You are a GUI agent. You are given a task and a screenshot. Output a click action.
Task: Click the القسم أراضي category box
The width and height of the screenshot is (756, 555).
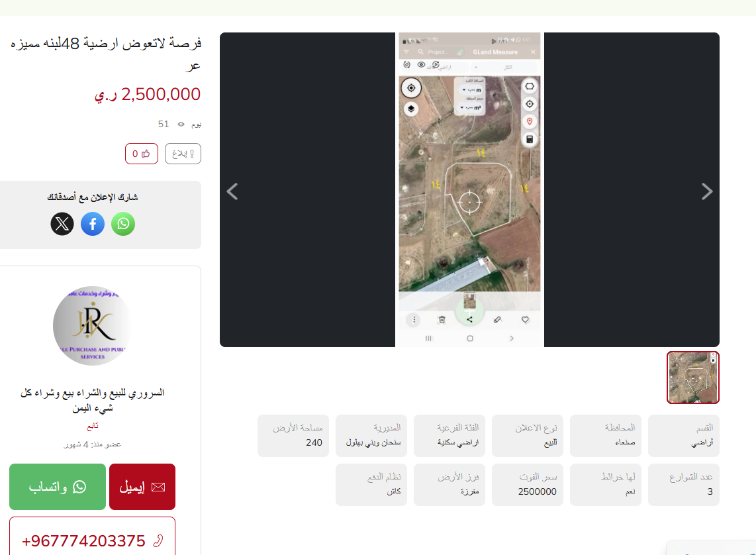point(684,435)
